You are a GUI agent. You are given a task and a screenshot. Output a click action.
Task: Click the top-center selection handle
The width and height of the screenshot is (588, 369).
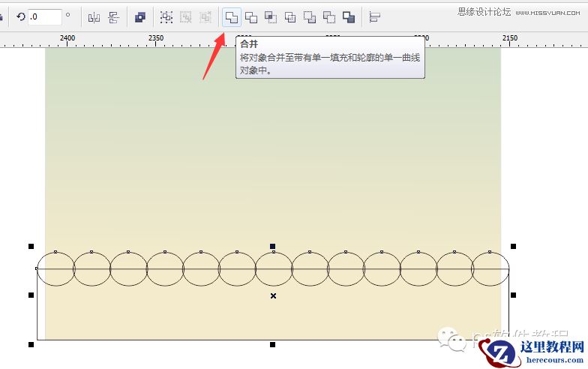[273, 246]
